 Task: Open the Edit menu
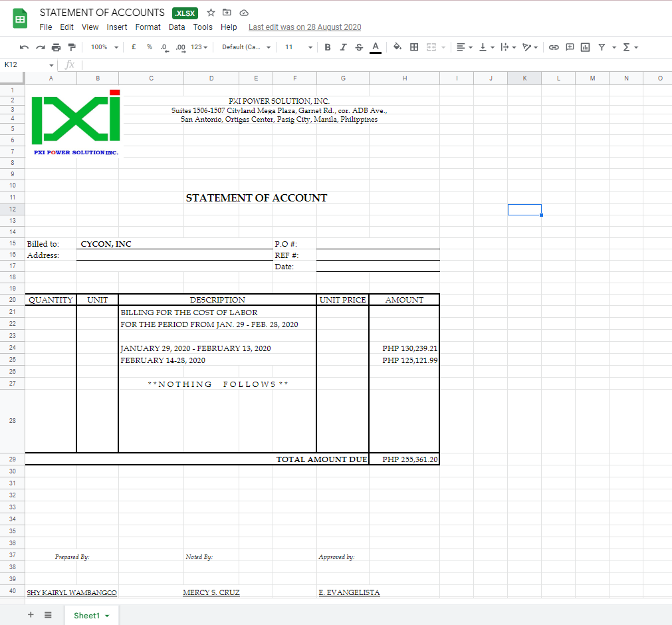point(66,27)
